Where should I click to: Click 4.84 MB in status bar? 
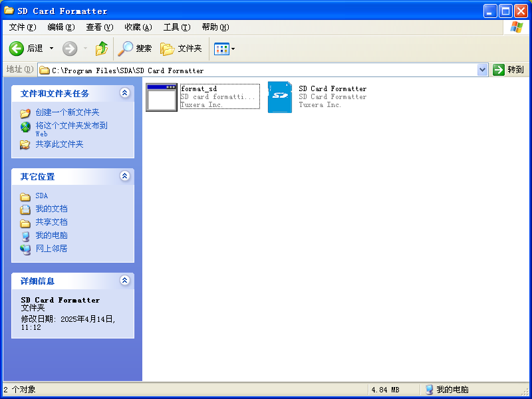pos(386,390)
